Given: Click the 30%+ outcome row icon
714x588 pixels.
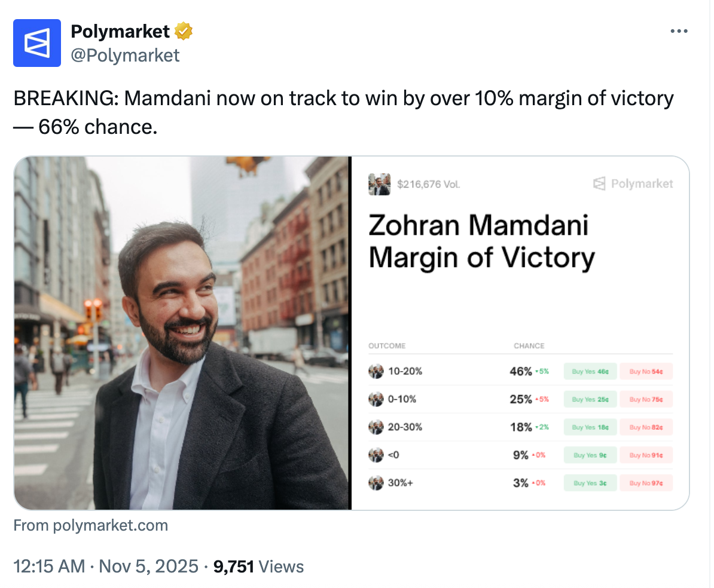Looking at the screenshot, I should point(376,483).
